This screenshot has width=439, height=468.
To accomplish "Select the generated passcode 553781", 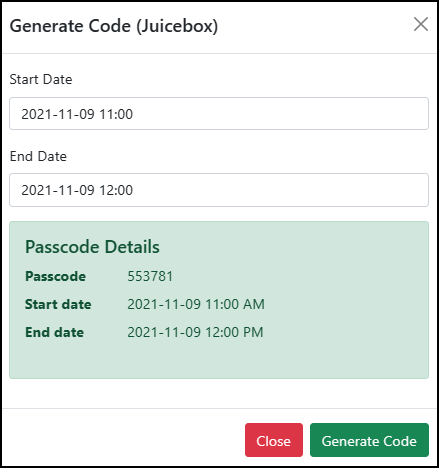I will (x=150, y=276).
